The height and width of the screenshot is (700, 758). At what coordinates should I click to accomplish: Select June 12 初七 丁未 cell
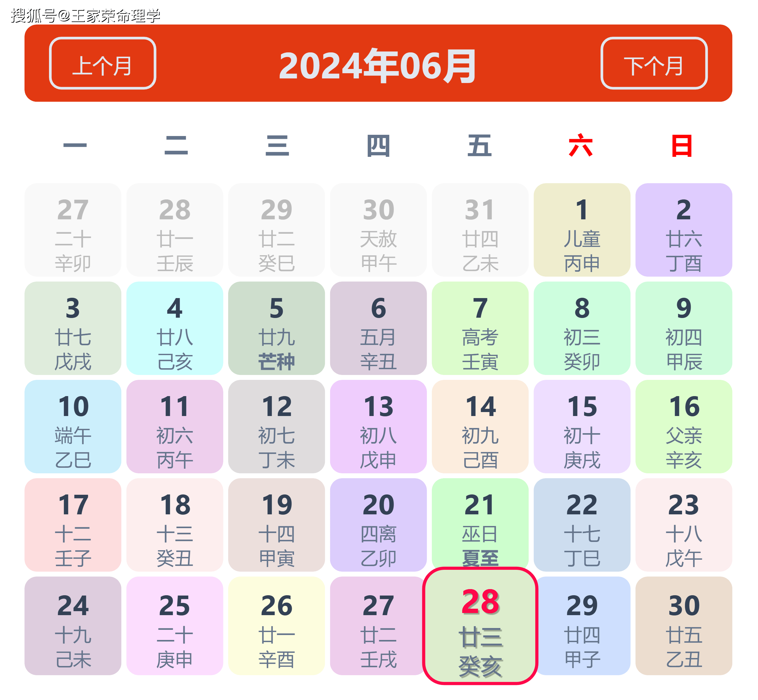point(276,426)
